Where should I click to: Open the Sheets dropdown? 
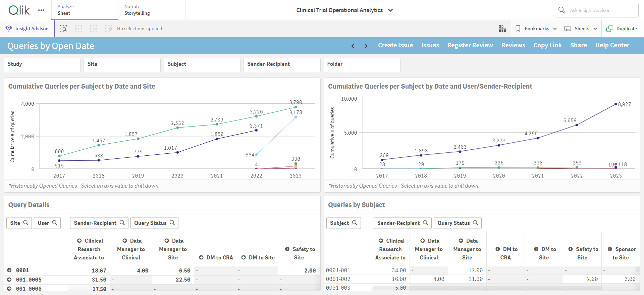(581, 29)
